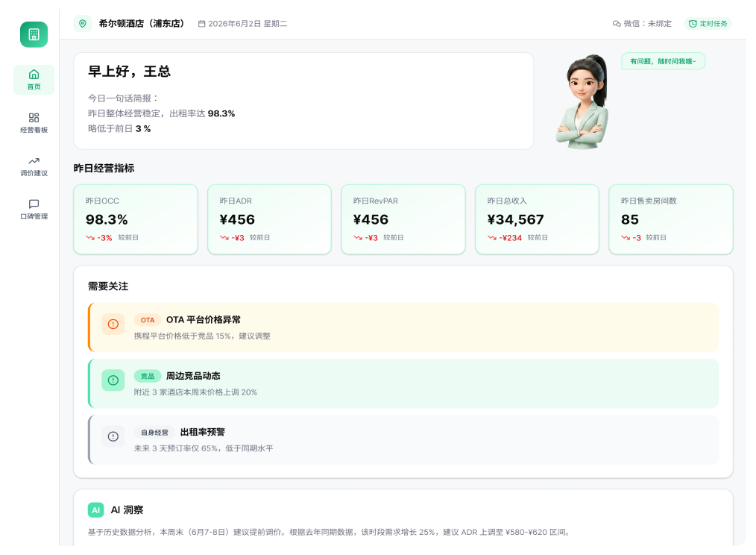
Task: Click the green 竞品 alert icon
Action: (x=113, y=380)
